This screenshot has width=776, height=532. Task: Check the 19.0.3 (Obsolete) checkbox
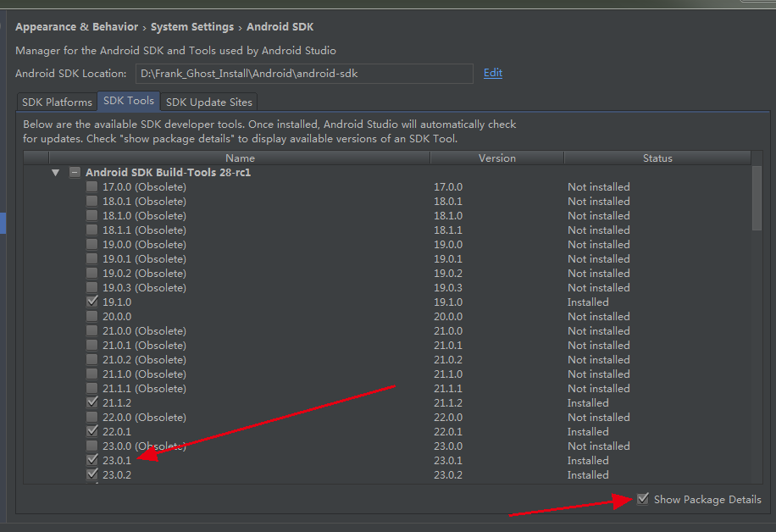coord(92,287)
